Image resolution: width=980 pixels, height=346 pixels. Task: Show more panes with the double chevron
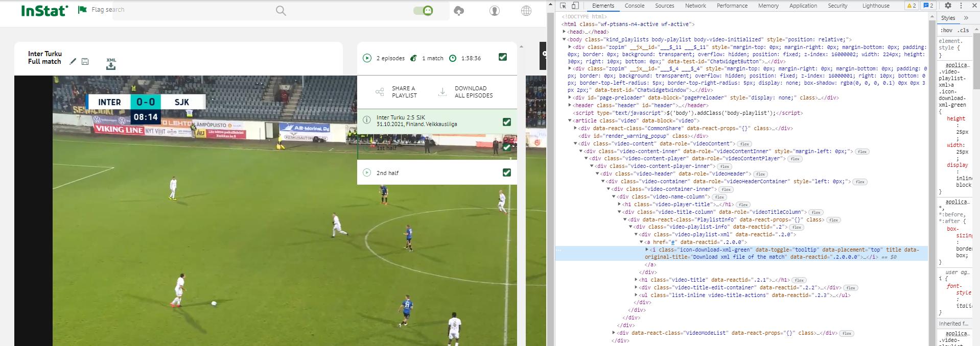tap(966, 18)
